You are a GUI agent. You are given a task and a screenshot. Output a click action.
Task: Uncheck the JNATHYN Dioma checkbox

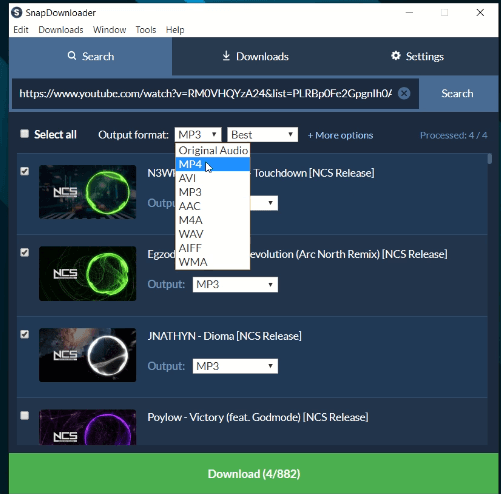tap(24, 334)
